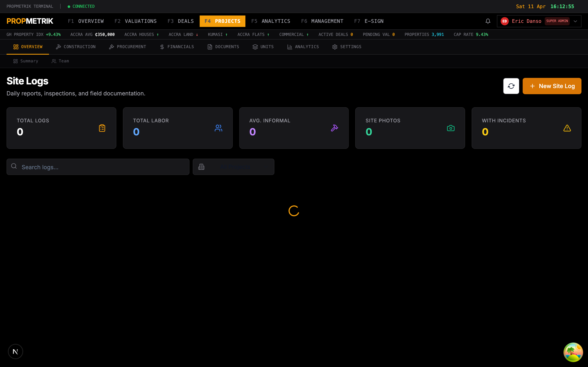The height and width of the screenshot is (367, 588).
Task: Click the hammer icon in Avg. Informal card
Action: coord(334,128)
